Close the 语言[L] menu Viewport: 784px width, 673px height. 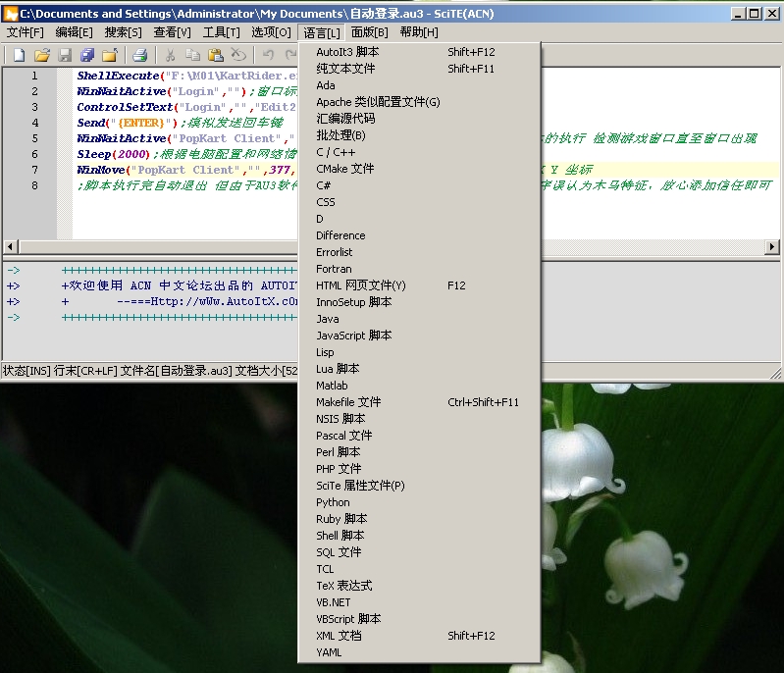tap(322, 32)
